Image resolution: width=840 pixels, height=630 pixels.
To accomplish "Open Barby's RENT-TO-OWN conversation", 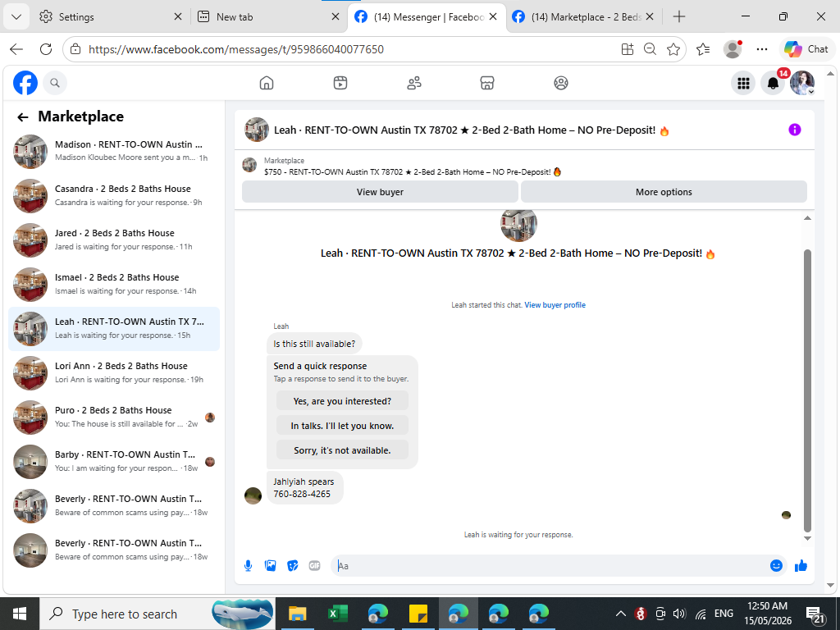I will click(114, 462).
